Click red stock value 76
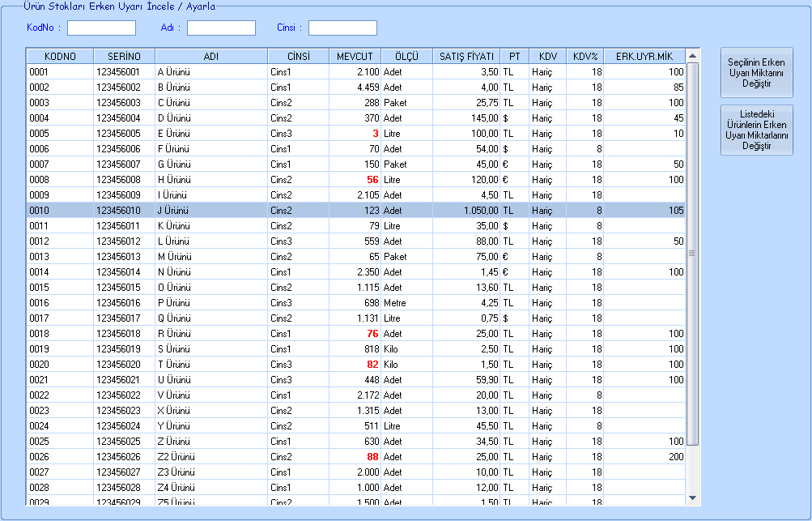Screen dimensions: 812x521 (373, 334)
